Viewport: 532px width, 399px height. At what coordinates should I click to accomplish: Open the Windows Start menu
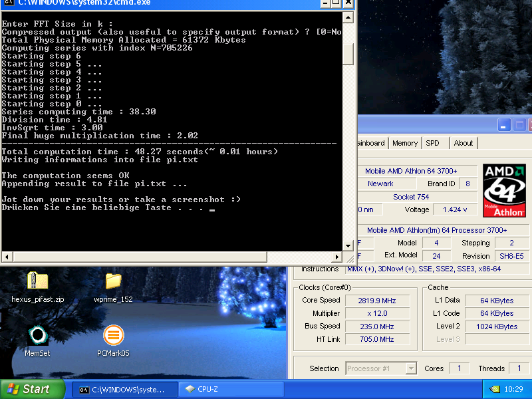pos(33,389)
